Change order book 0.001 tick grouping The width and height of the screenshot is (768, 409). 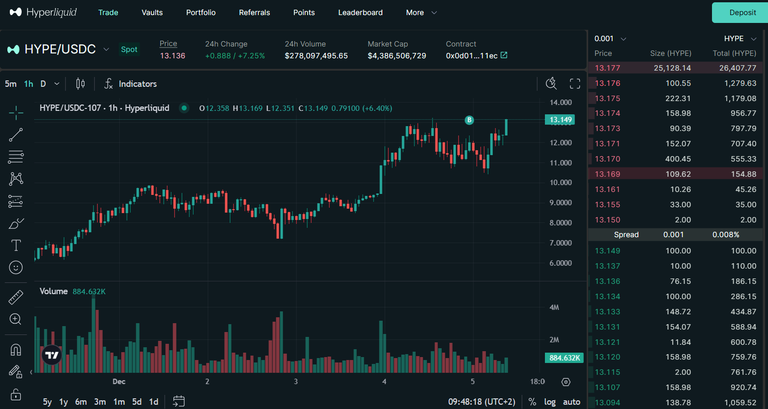click(610, 39)
